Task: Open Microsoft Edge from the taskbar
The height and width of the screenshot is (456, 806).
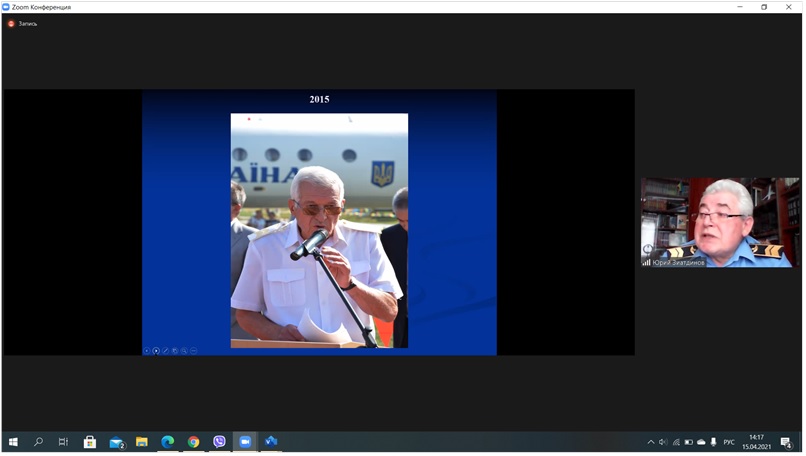Action: tap(167, 441)
